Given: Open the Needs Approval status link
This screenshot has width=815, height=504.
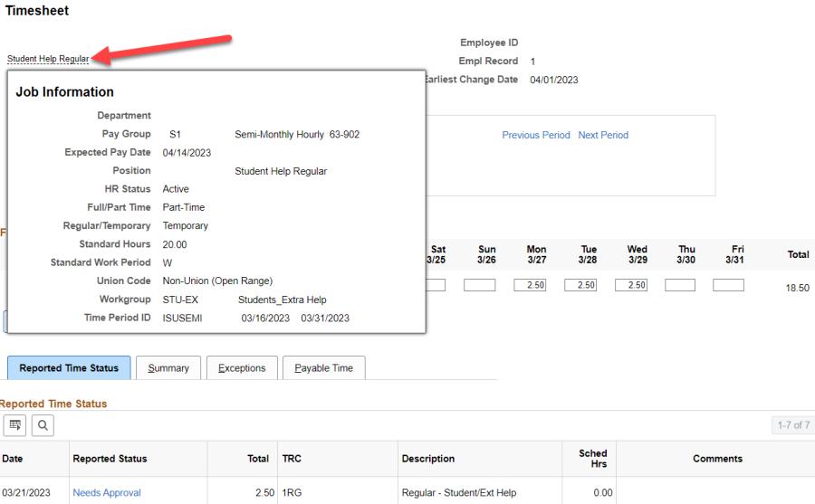Looking at the screenshot, I should tap(107, 492).
